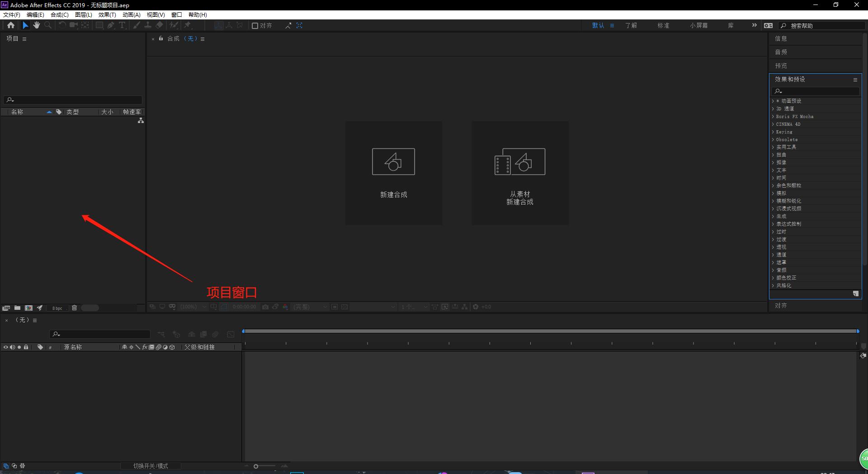Select the Brush tool
The width and height of the screenshot is (868, 474).
coord(136,25)
